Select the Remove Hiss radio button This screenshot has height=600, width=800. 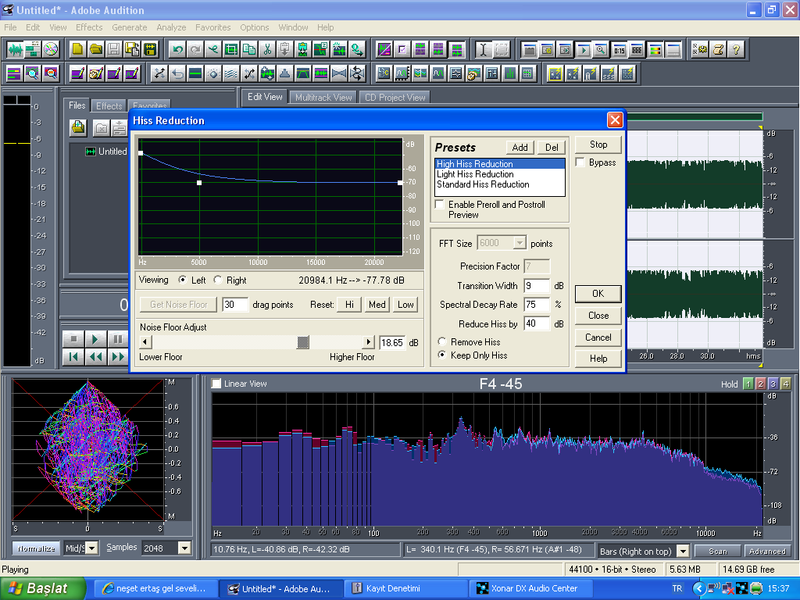(x=442, y=342)
